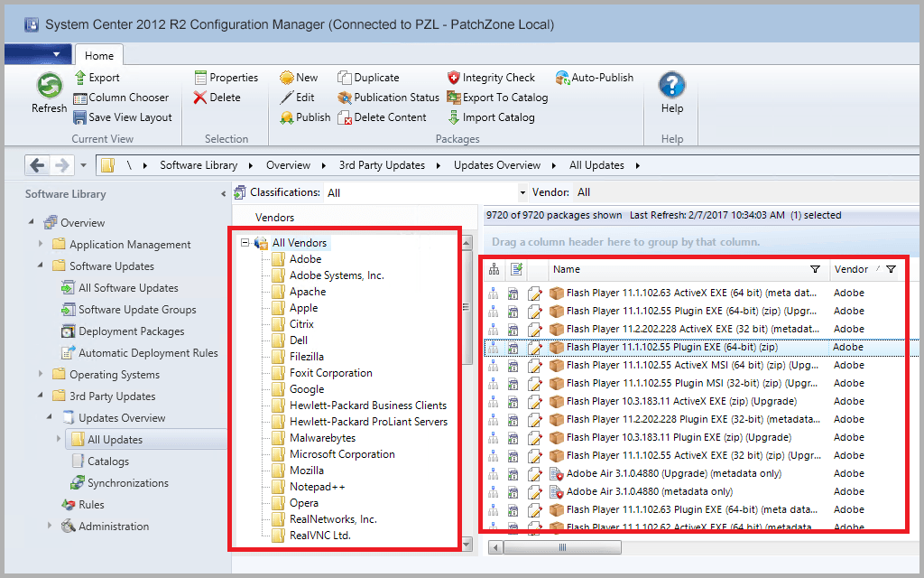This screenshot has height=578, width=924.
Task: Open the blue application menu dropdown
Action: [38, 54]
